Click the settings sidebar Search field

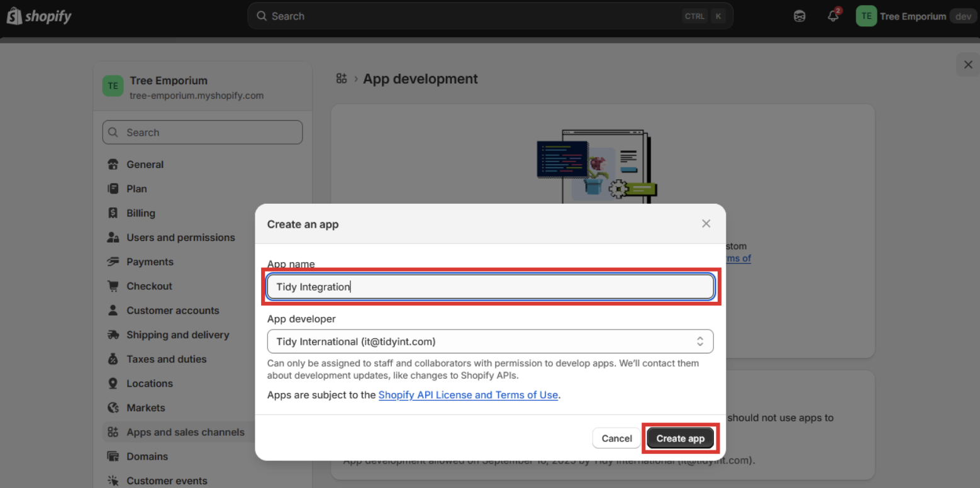click(x=203, y=133)
